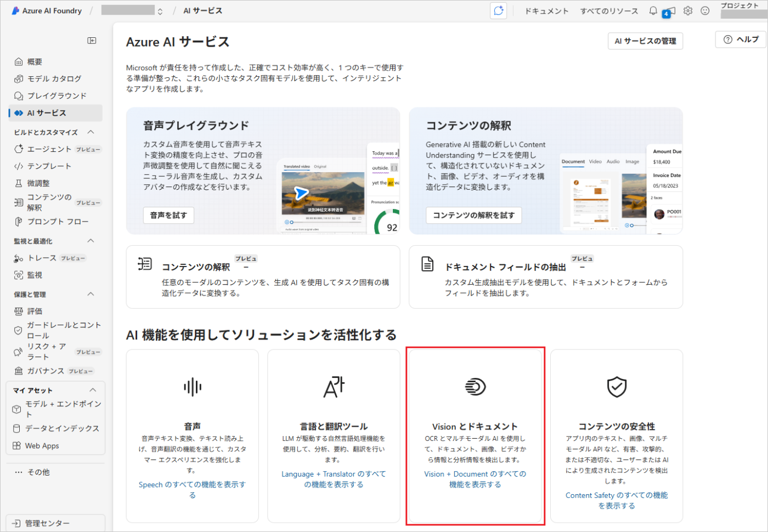Collapse the ビルドとカスタマイズ section chevron

pyautogui.click(x=91, y=132)
